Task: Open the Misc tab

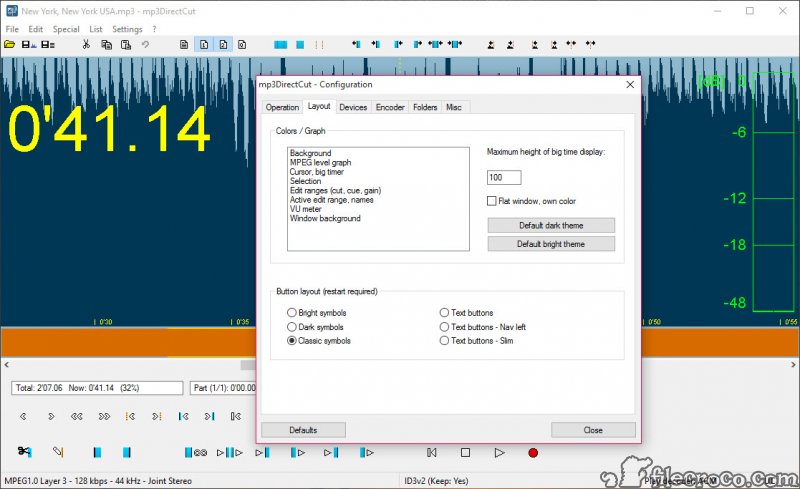Action: point(454,107)
